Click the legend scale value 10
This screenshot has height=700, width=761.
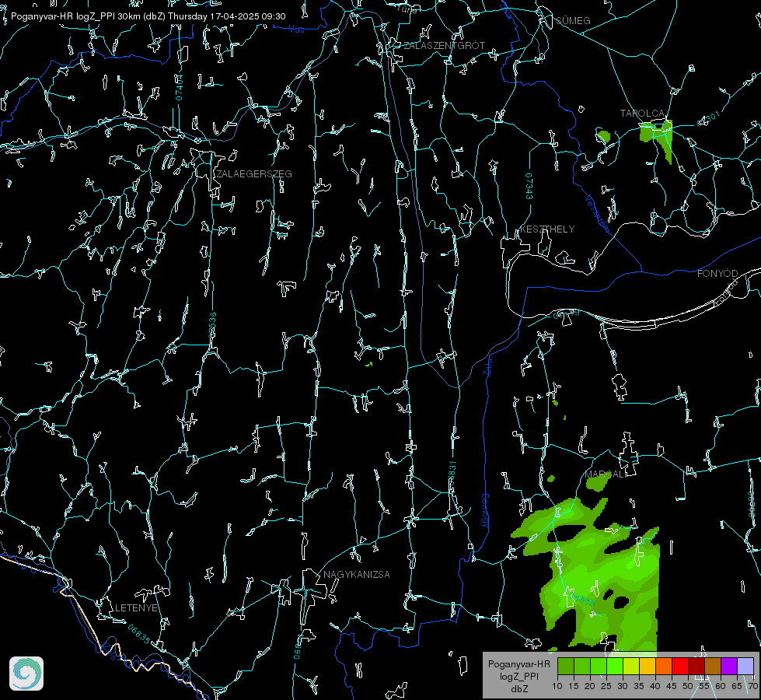pyautogui.click(x=557, y=686)
